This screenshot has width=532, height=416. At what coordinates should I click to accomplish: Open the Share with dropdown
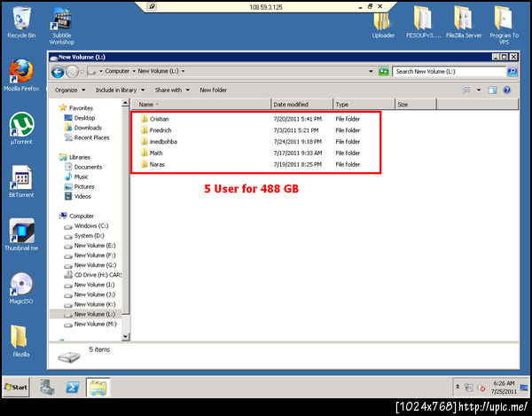tap(172, 90)
